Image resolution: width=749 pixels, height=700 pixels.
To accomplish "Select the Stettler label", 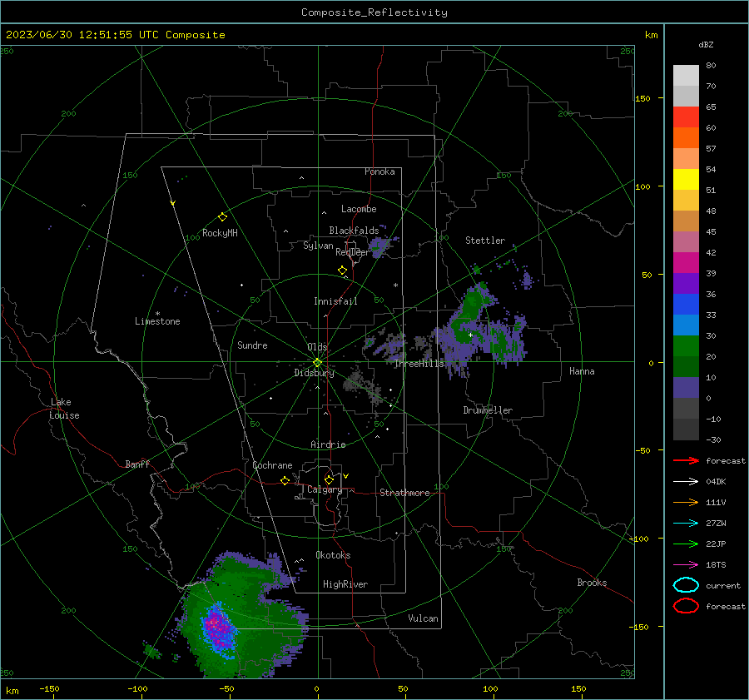I will (485, 241).
